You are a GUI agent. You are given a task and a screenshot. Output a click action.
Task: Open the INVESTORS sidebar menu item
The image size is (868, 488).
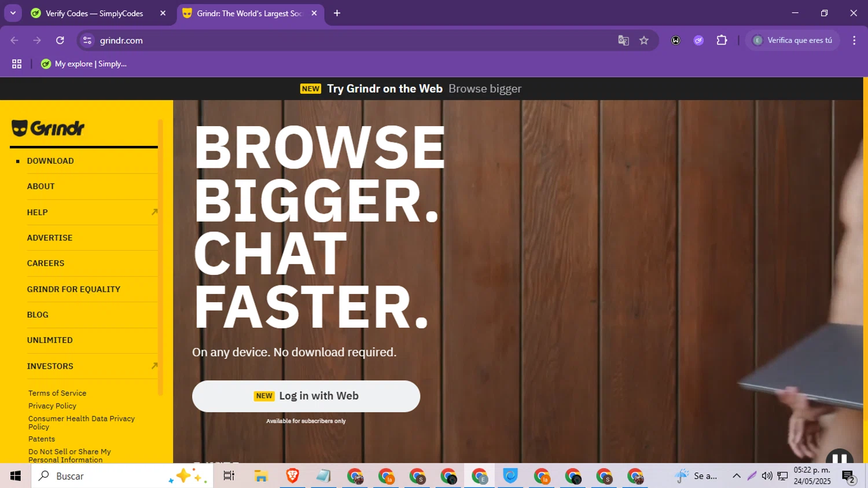point(50,366)
